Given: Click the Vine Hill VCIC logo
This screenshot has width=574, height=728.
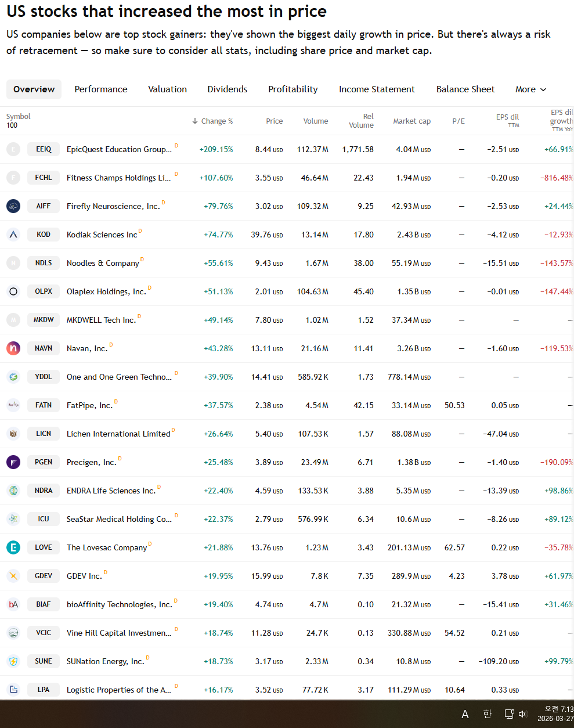Looking at the screenshot, I should (13, 633).
